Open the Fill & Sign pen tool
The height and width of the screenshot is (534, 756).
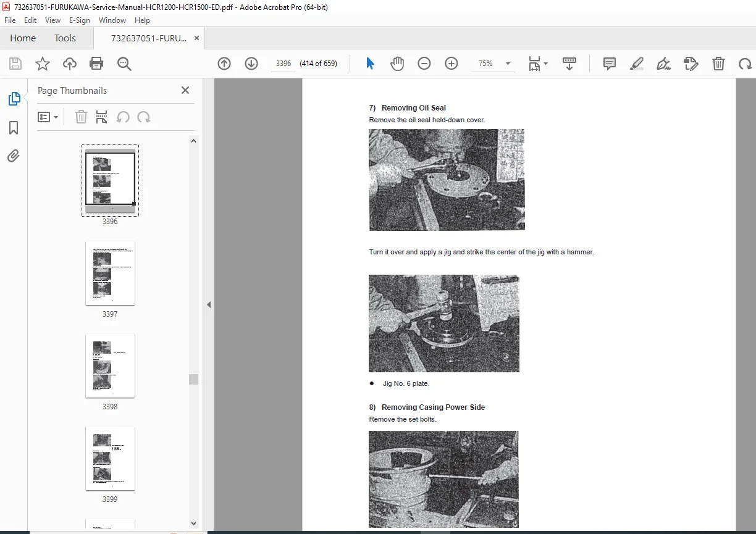664,64
